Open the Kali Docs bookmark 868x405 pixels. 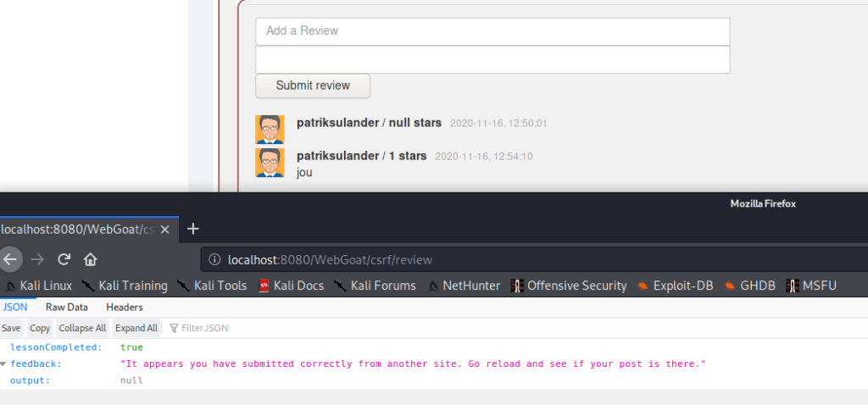click(x=291, y=286)
